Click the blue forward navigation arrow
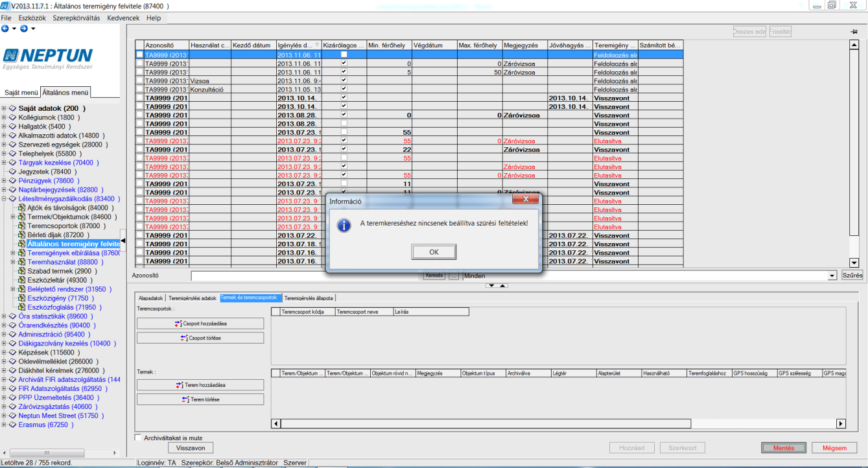Viewport: 868px width, 468px height. (x=23, y=29)
